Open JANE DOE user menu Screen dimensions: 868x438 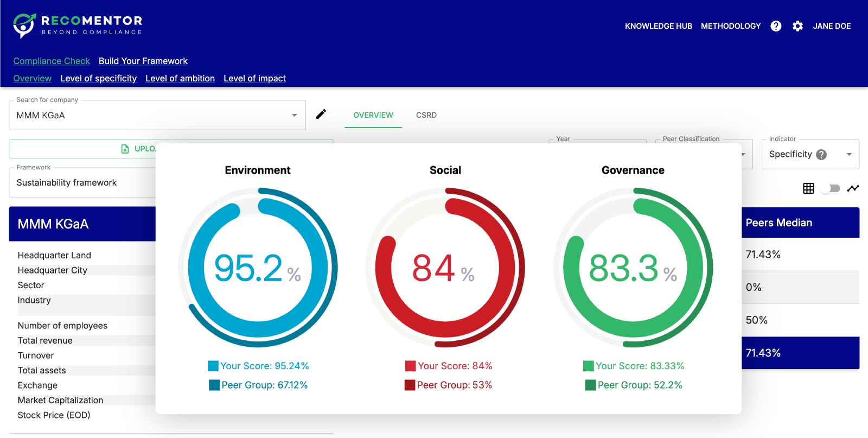[x=832, y=26]
